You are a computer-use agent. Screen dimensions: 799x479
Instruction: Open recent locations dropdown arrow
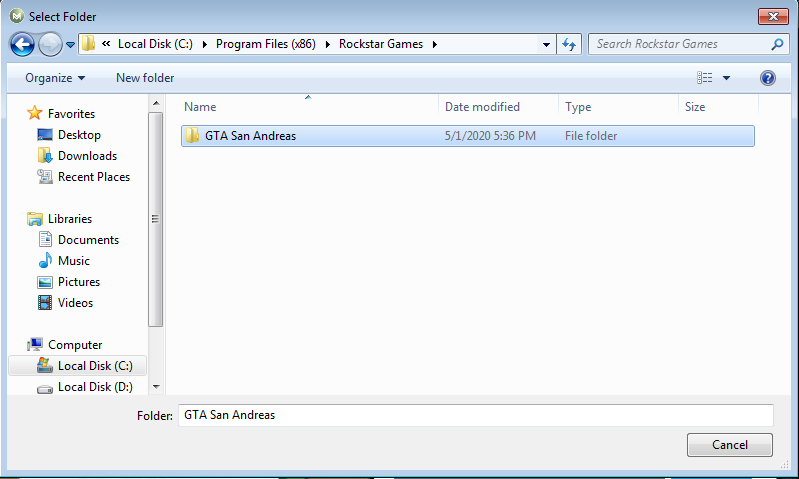pos(70,45)
